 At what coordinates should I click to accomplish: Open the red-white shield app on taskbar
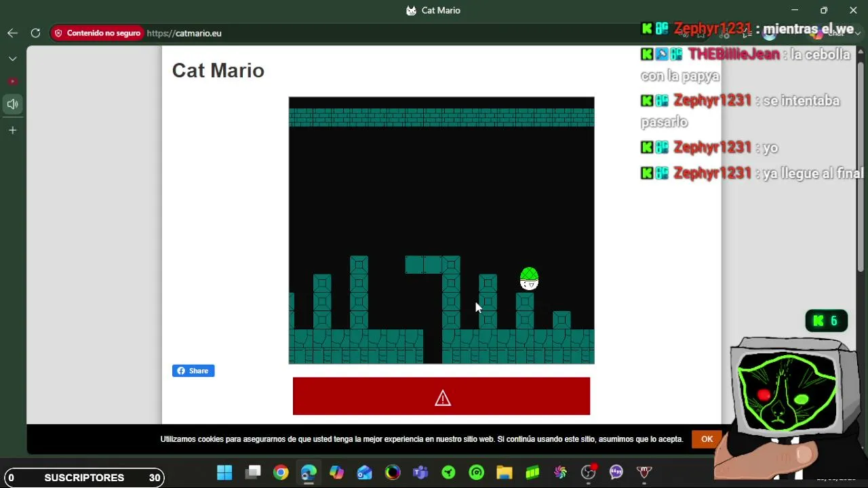pyautogui.click(x=644, y=472)
